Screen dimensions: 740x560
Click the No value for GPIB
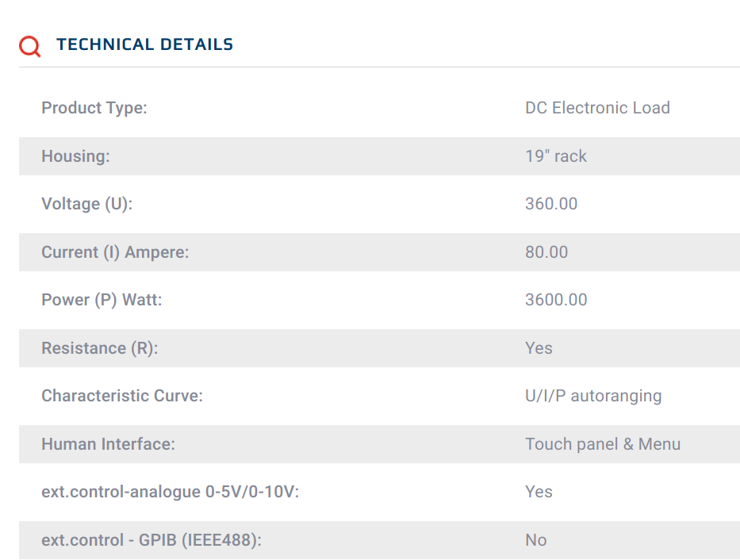[536, 540]
